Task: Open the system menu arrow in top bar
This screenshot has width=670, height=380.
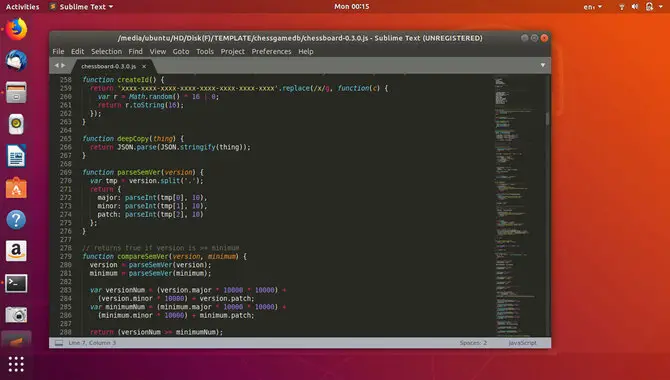Action: pos(661,7)
